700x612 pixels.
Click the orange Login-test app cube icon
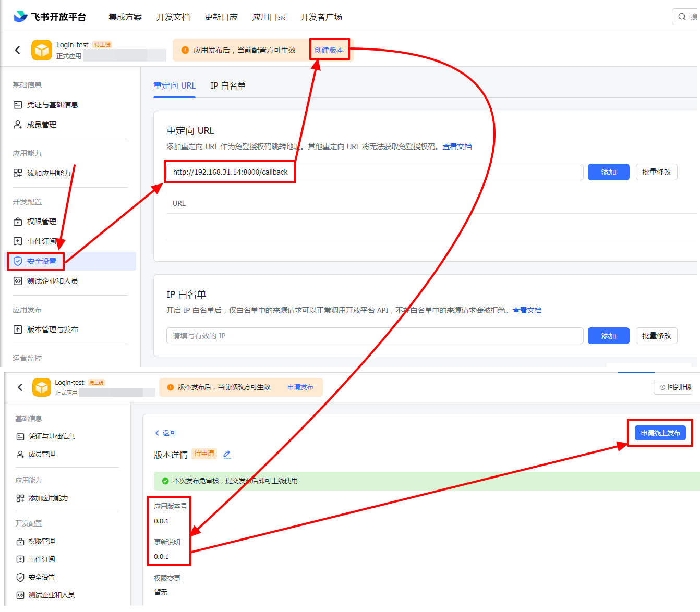pyautogui.click(x=42, y=50)
